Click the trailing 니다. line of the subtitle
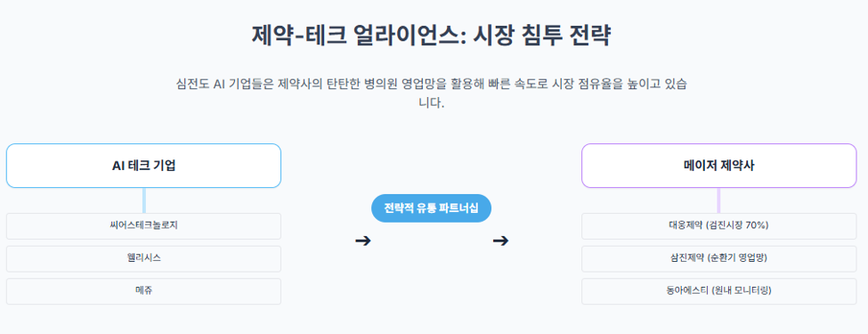 point(432,103)
